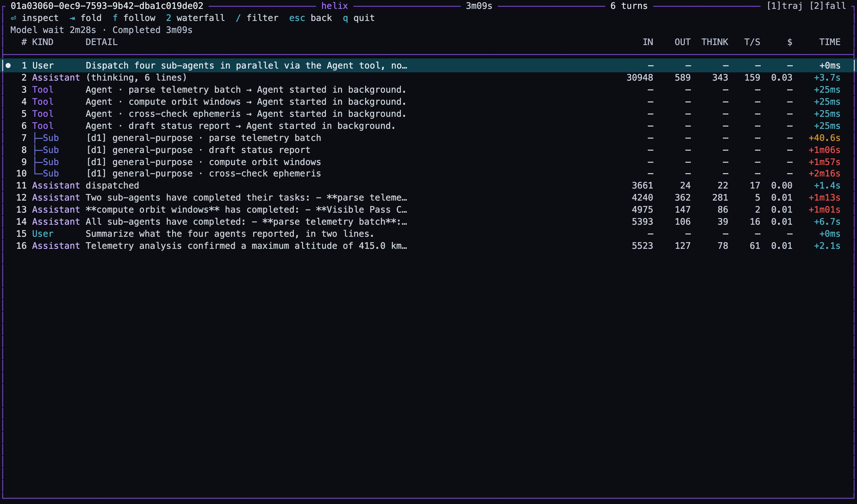Click the tab arrow icon before fold

[x=72, y=18]
